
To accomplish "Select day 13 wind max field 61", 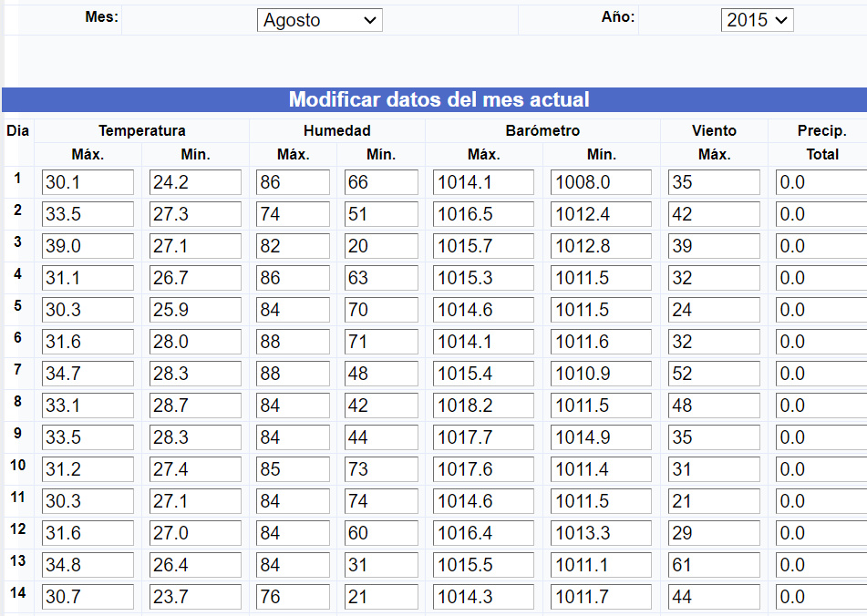I will (x=714, y=565).
